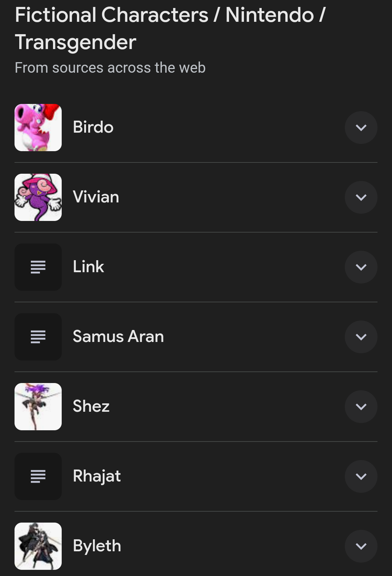392x576 pixels.
Task: Open the Rhajat name label
Action: pyautogui.click(x=97, y=476)
